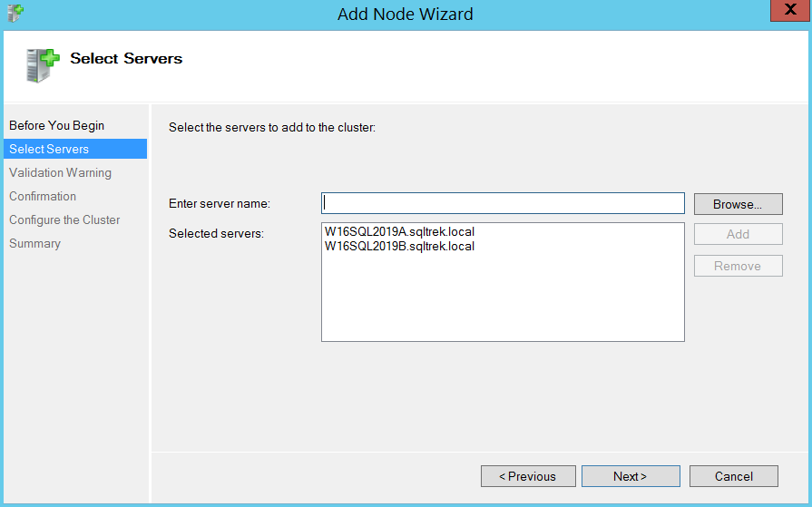Go to the Before You Begin step
812x507 pixels.
[56, 125]
